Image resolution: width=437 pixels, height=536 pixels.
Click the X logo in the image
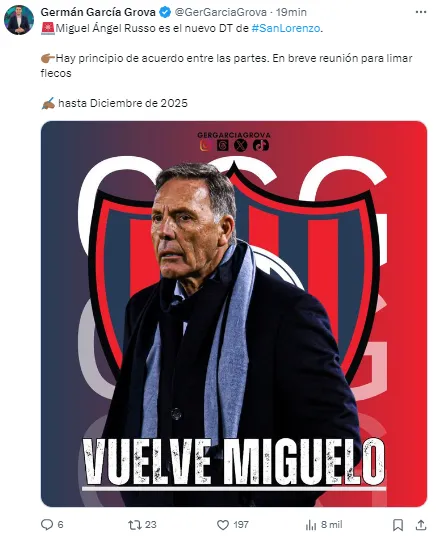(x=241, y=146)
